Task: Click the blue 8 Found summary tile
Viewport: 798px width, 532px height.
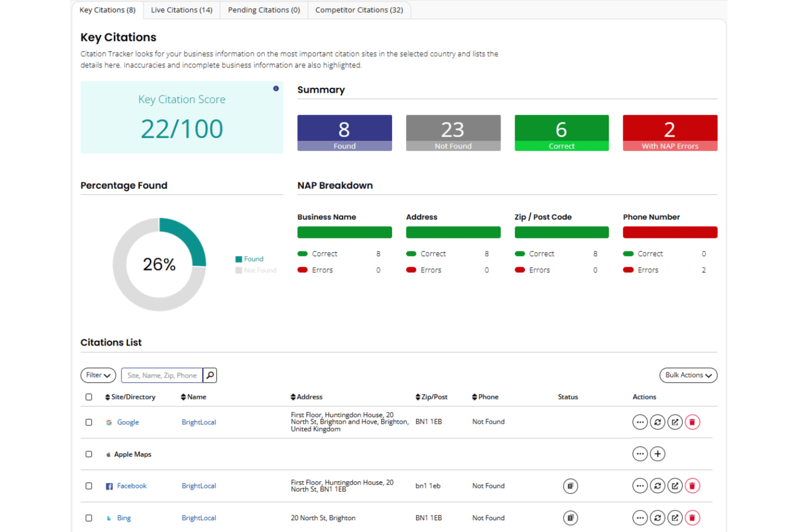Action: [x=345, y=133]
